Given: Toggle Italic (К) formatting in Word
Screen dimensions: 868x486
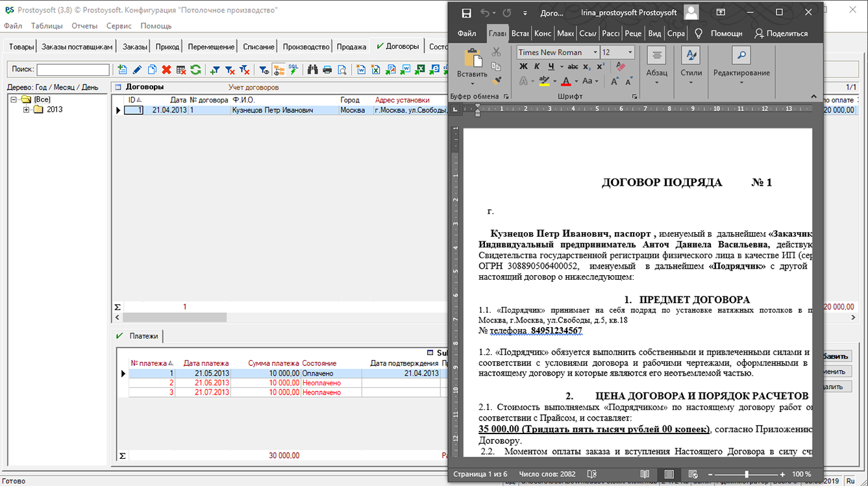Looking at the screenshot, I should point(537,66).
